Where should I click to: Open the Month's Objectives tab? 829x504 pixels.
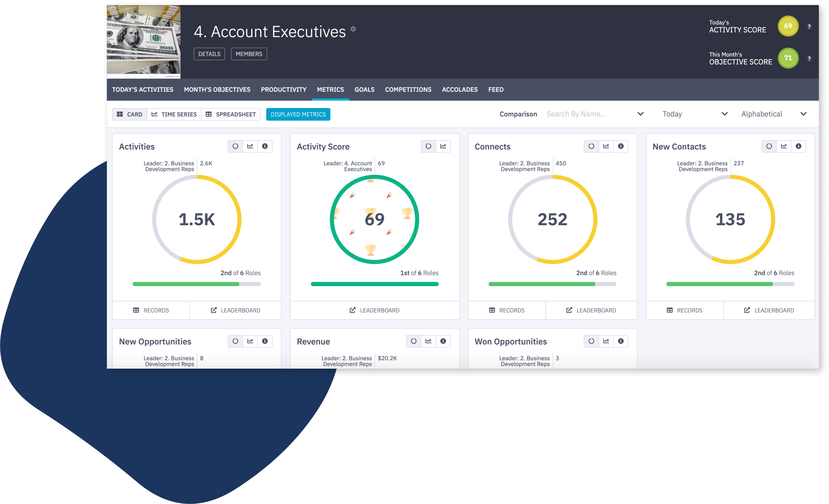(x=217, y=89)
